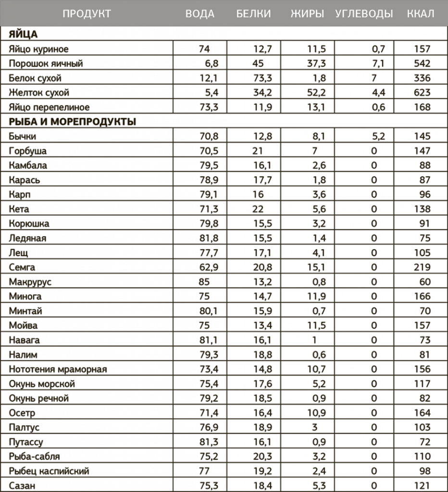Click the ПРОДУКТ column header

(x=87, y=13)
